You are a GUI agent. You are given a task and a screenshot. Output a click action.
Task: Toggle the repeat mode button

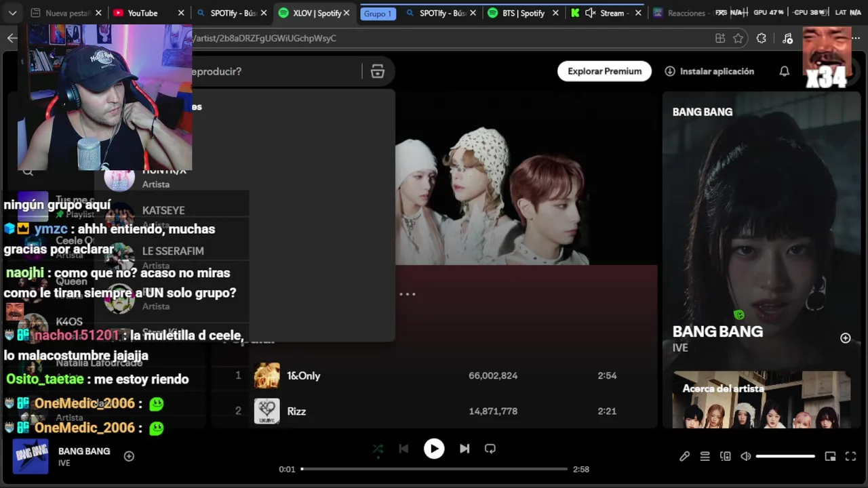(x=490, y=449)
